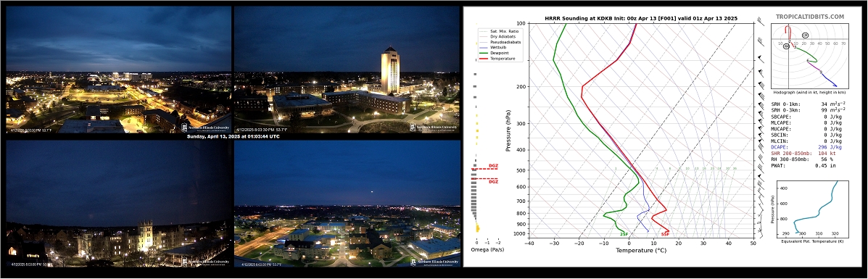The height and width of the screenshot is (279, 868).
Task: Click the top-left campus webcam view
Action: point(118,69)
